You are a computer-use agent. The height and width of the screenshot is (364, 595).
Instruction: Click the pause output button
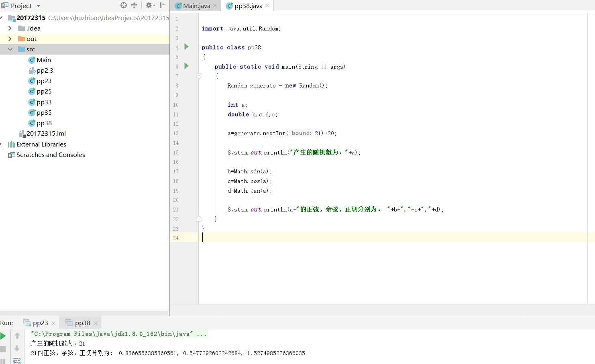click(x=3, y=361)
